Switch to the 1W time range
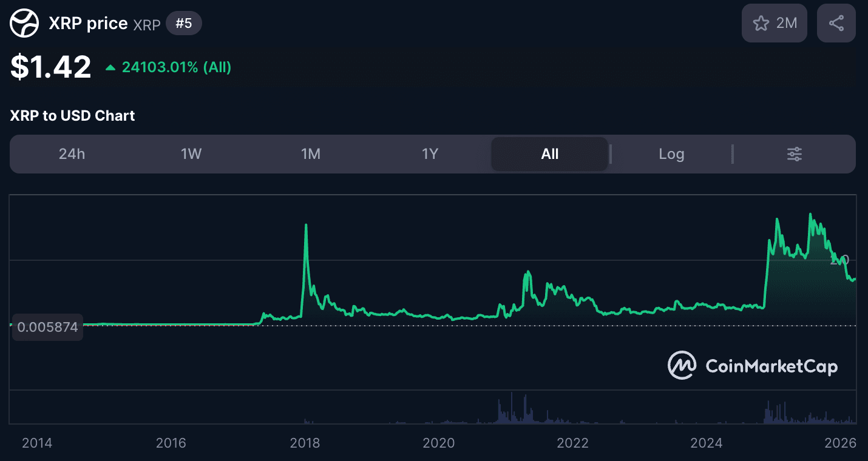Screen dimensions: 868x461 point(191,154)
